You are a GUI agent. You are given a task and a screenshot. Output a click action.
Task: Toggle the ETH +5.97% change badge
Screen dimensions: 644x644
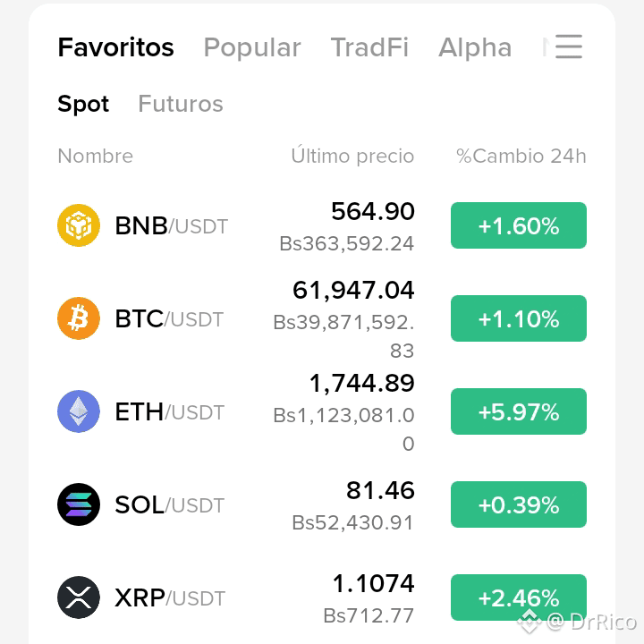pos(519,411)
